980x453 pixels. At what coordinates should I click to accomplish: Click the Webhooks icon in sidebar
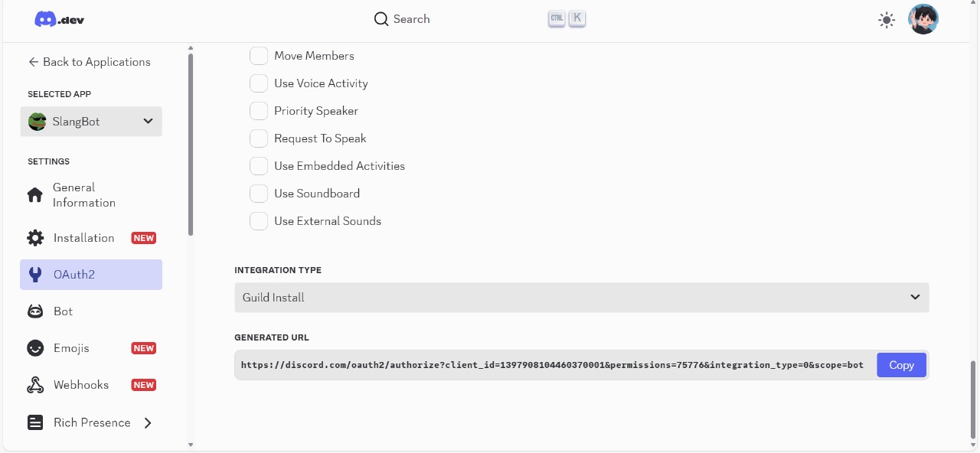[x=35, y=385]
